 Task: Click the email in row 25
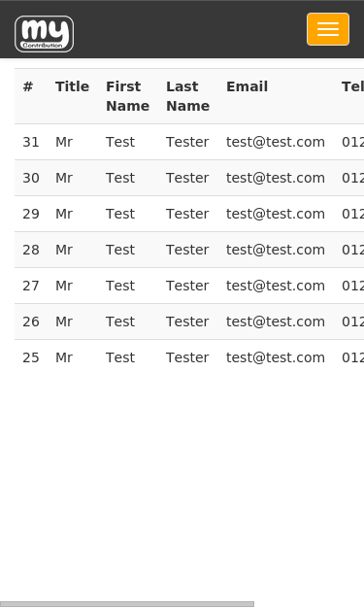click(276, 357)
